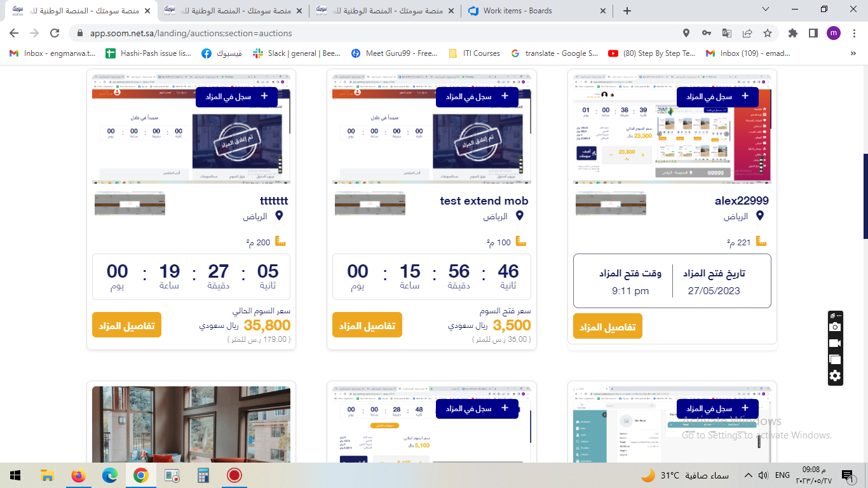This screenshot has height=488, width=868.
Task: Open the translate page icon
Action: coord(727,33)
